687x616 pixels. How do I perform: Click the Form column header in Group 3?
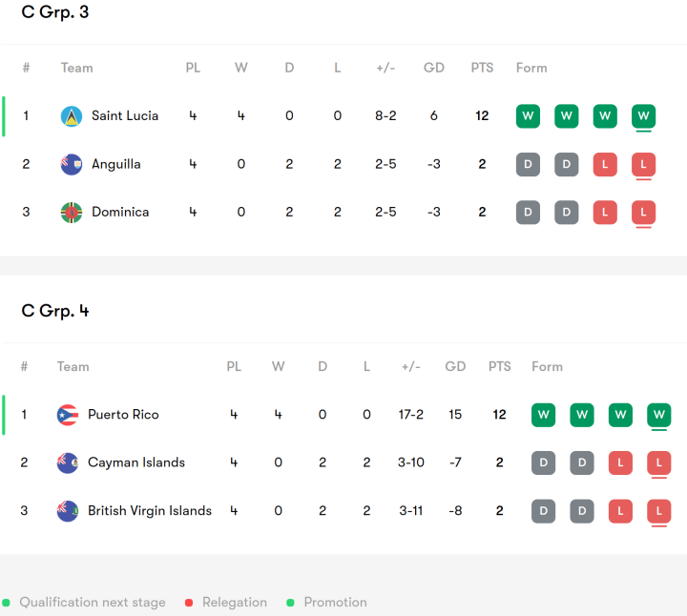(531, 68)
